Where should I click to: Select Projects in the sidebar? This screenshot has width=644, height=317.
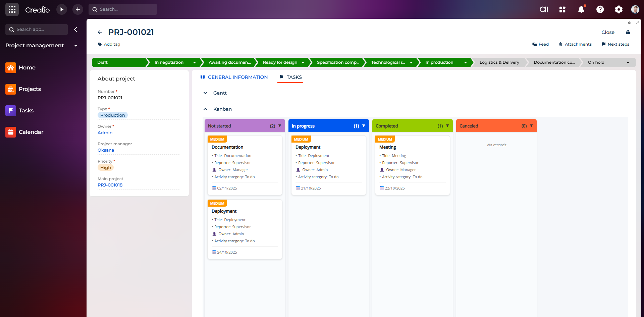(x=30, y=89)
